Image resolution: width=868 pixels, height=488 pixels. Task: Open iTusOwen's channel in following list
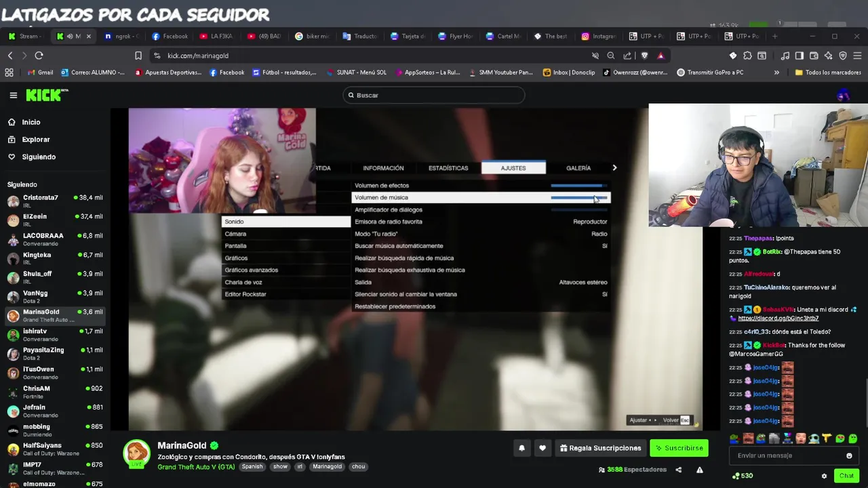54,372
